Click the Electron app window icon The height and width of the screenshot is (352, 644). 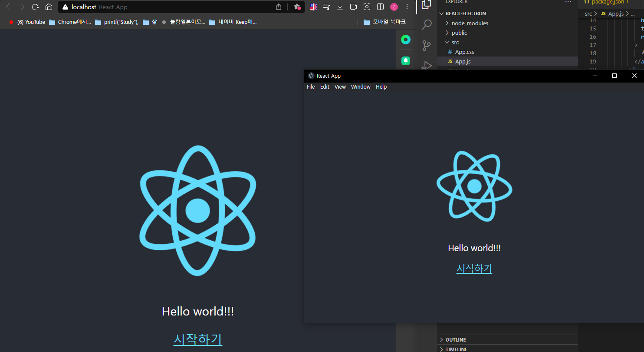311,76
